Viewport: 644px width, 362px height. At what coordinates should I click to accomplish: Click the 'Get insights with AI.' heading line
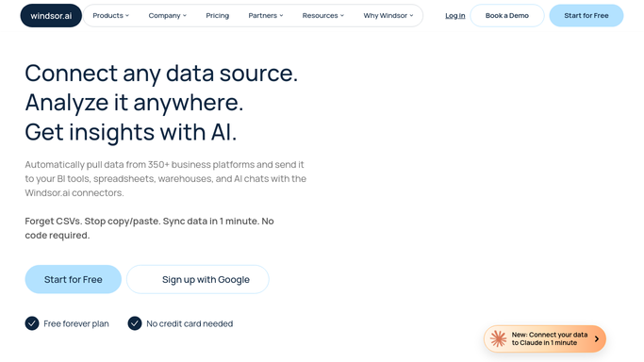[x=131, y=133]
